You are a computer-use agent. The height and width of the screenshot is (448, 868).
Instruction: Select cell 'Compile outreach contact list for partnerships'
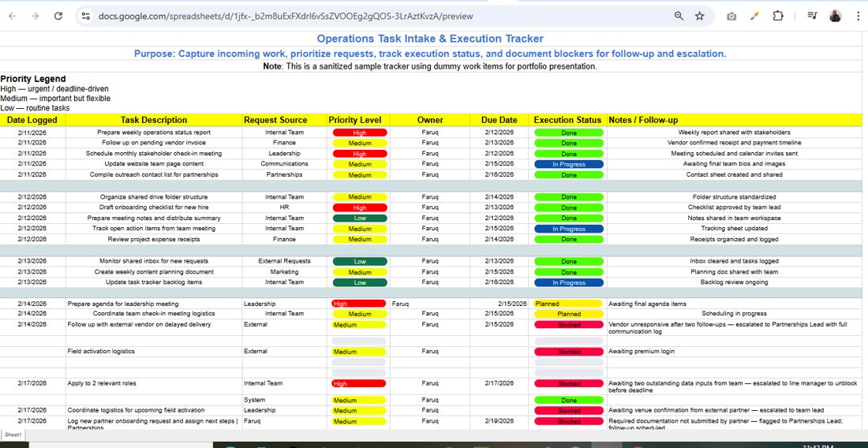[x=154, y=175]
